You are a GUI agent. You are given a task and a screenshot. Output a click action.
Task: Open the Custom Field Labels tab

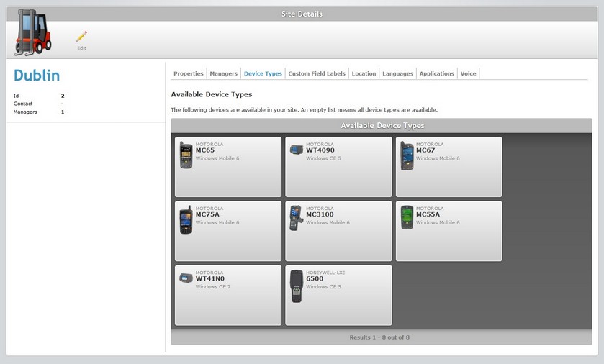tap(317, 73)
